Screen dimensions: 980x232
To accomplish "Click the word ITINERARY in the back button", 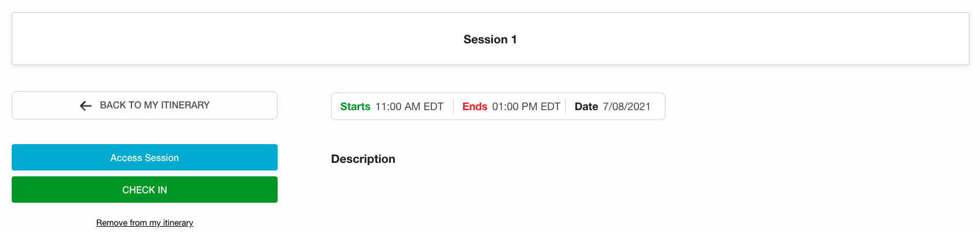I will tap(185, 105).
